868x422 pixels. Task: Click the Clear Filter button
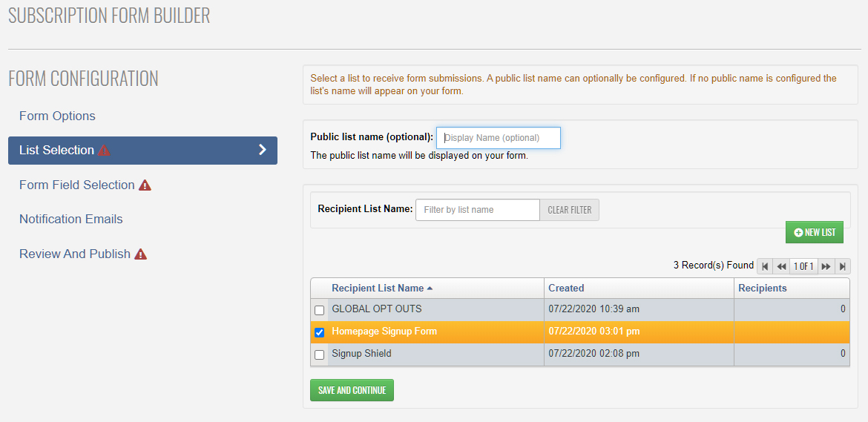pos(569,210)
